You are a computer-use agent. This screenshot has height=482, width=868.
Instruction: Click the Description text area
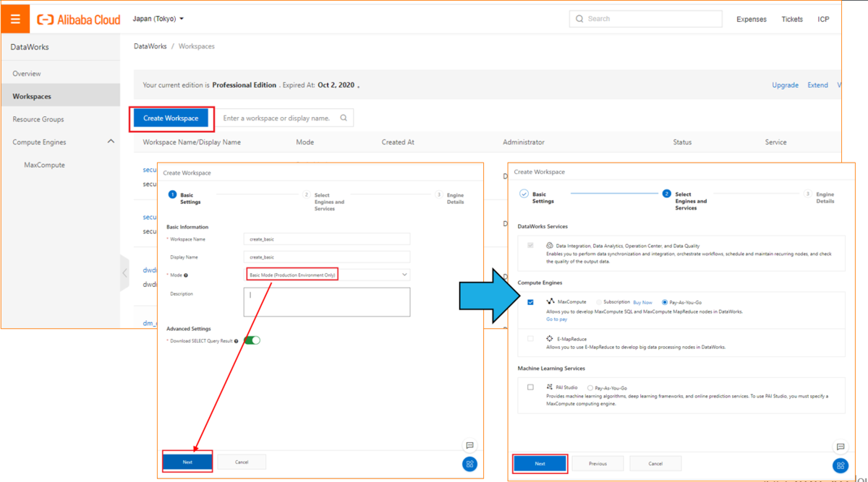tap(327, 302)
